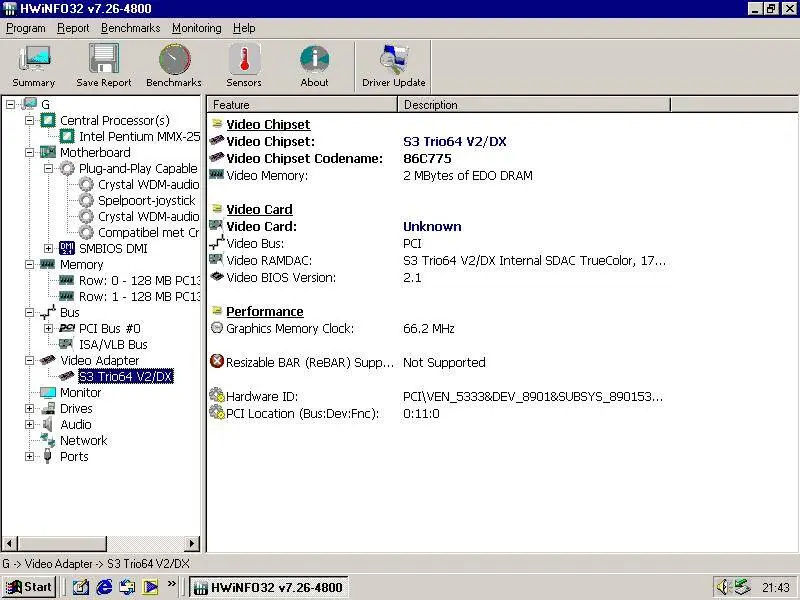Open the Monitoring menu
The width and height of the screenshot is (800, 600).
pyautogui.click(x=196, y=28)
